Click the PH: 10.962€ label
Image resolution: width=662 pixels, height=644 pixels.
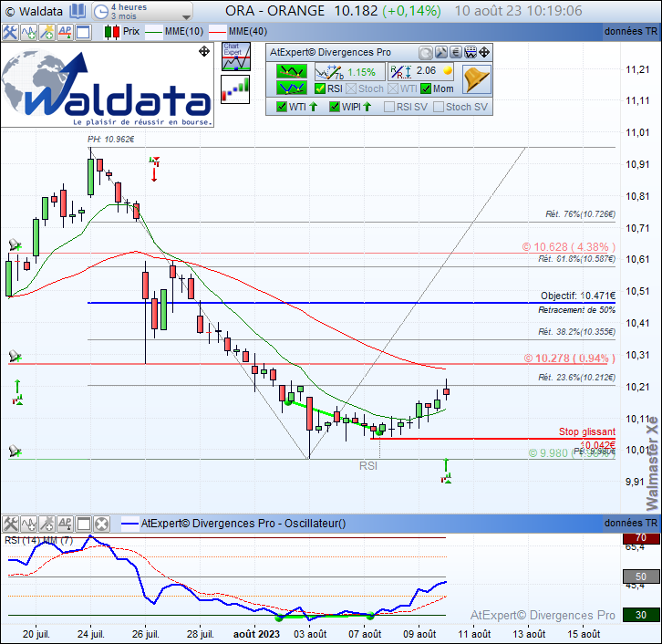pos(111,140)
